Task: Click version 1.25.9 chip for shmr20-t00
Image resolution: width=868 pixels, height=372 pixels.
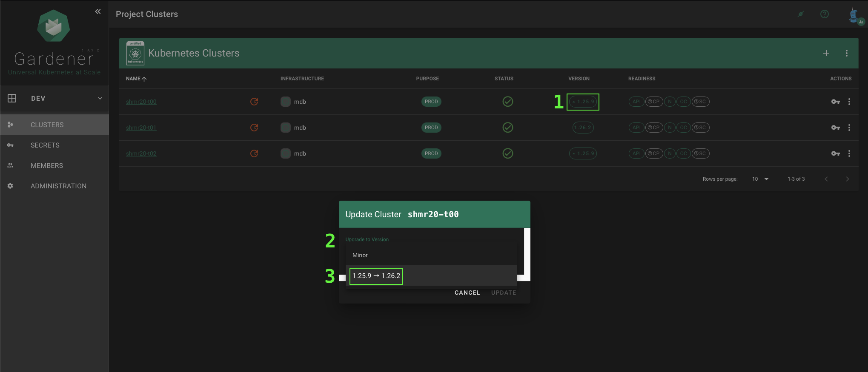Action: [583, 102]
